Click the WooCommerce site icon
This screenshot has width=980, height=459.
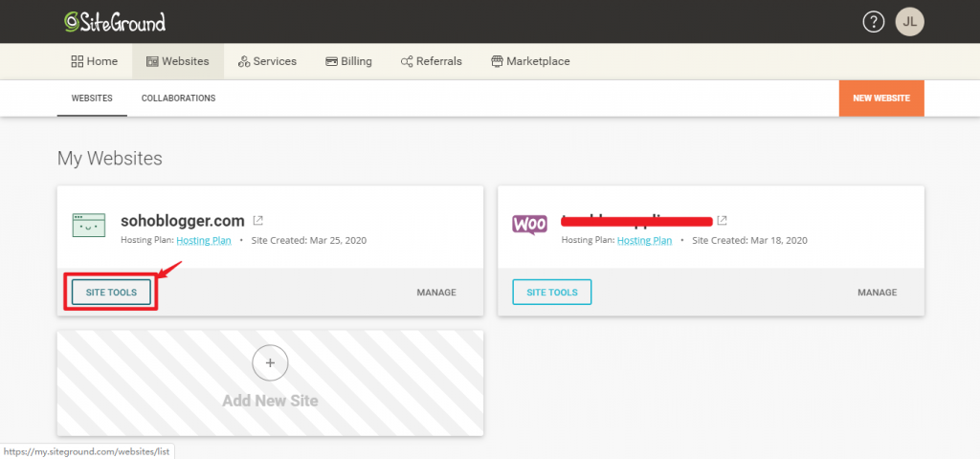529,225
